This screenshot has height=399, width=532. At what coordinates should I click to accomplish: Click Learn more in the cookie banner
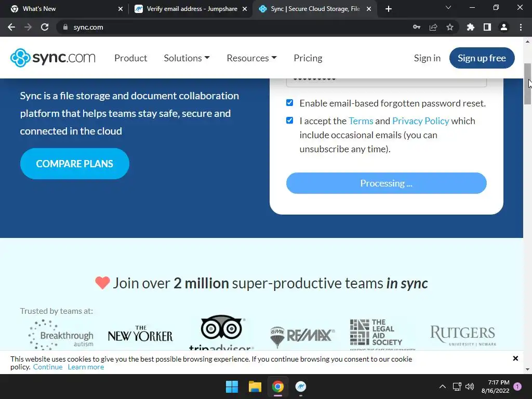coord(86,367)
